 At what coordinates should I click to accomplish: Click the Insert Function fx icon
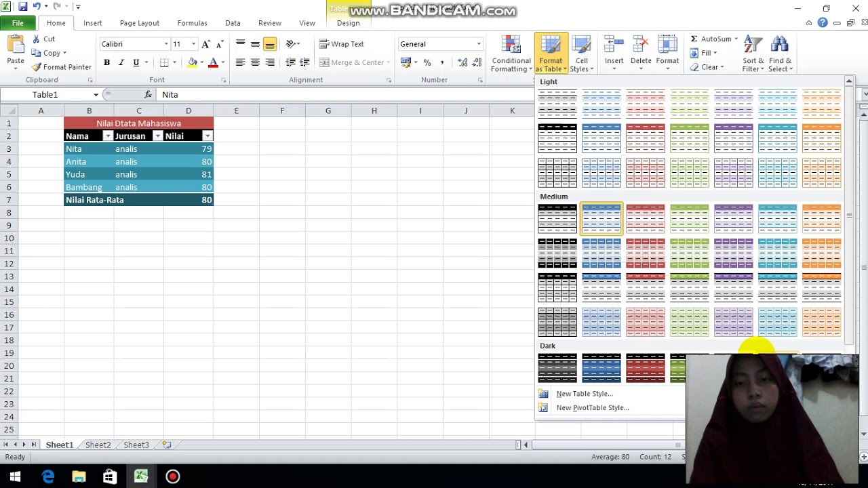pyautogui.click(x=148, y=95)
